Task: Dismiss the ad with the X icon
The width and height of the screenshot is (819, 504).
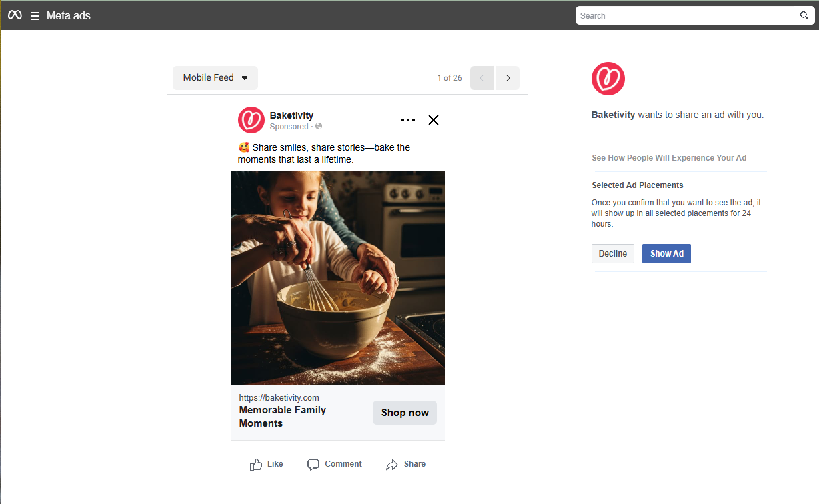Action: click(434, 120)
